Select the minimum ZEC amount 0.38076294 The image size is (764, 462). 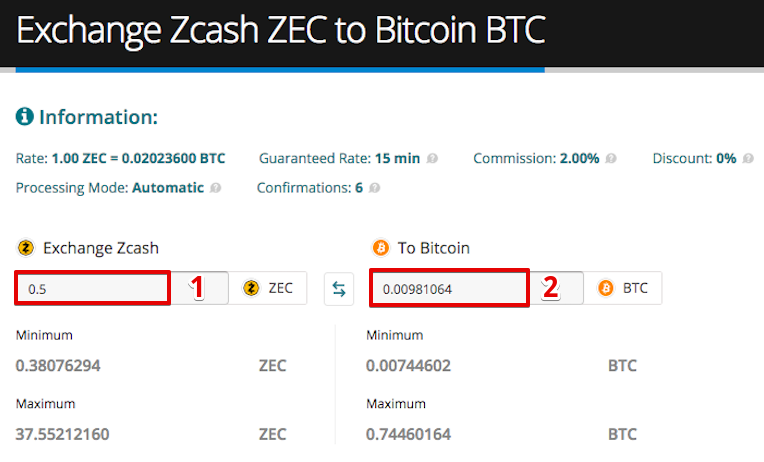tap(58, 366)
